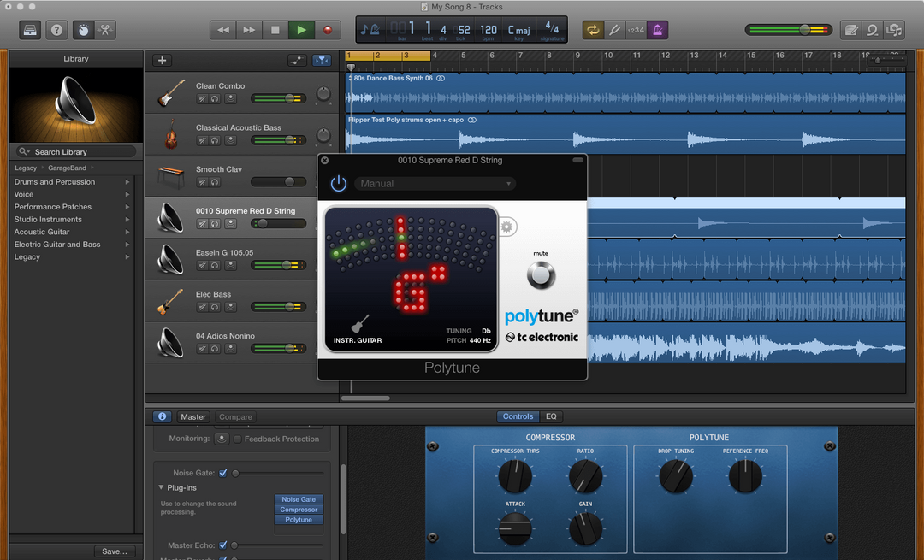Viewport: 924px width, 560px height.
Task: Toggle the Cycle loop button
Action: (593, 30)
